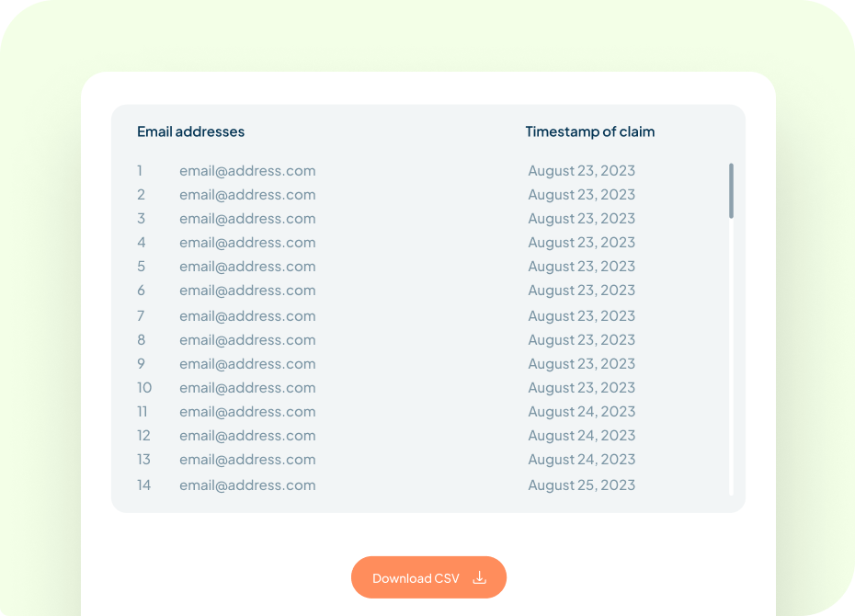Select the email in row 3

tap(247, 219)
